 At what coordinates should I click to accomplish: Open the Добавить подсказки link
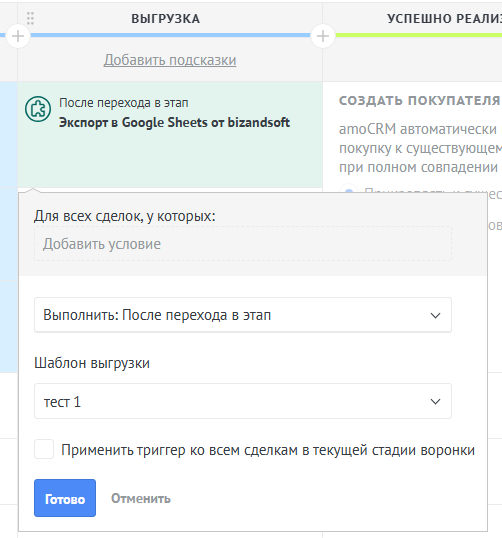(170, 60)
